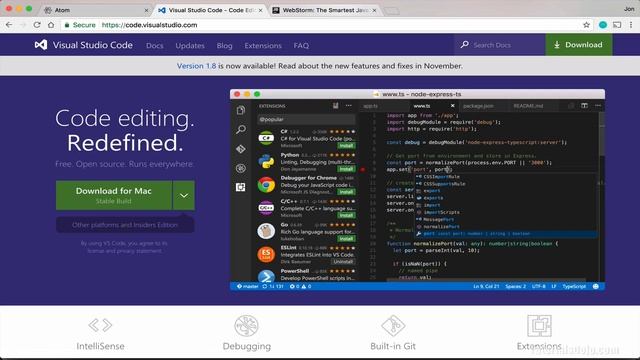Click the Search Docs input field

coord(500,44)
